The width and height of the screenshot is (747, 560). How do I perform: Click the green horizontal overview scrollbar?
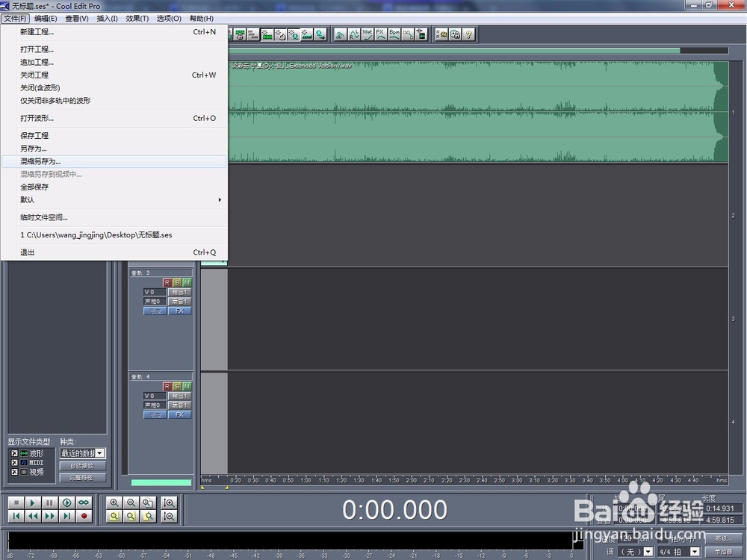point(454,50)
